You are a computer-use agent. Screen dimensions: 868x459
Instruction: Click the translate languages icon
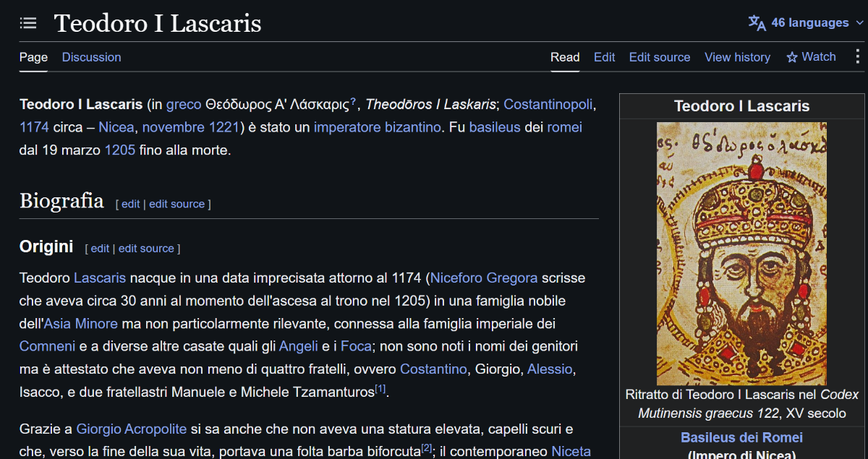click(757, 23)
